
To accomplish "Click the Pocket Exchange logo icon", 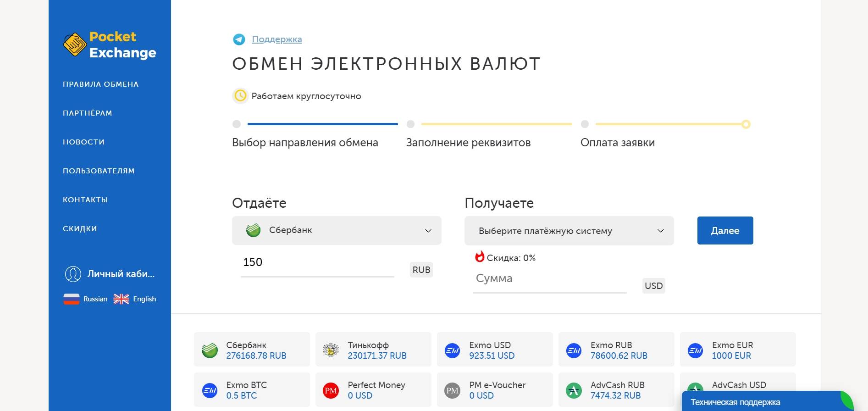I will point(75,44).
